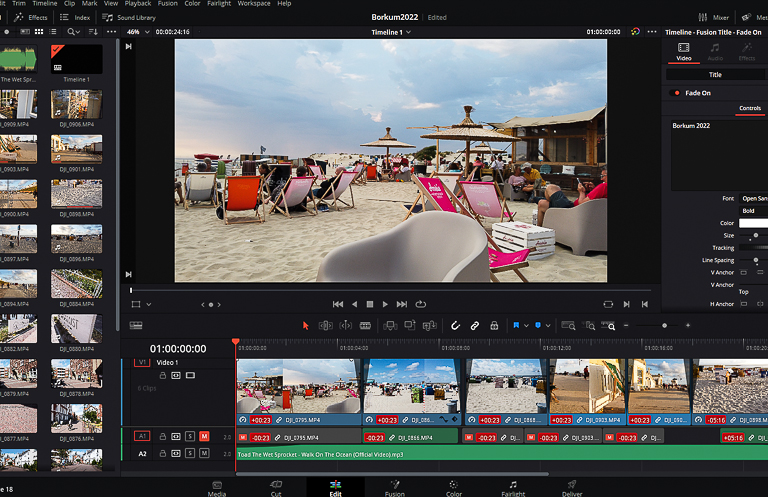Toggle linked selection chain icon
The width and height of the screenshot is (768, 497).
click(475, 326)
